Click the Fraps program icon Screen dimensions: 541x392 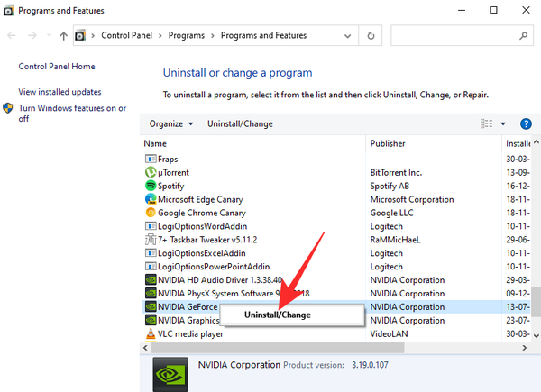151,159
